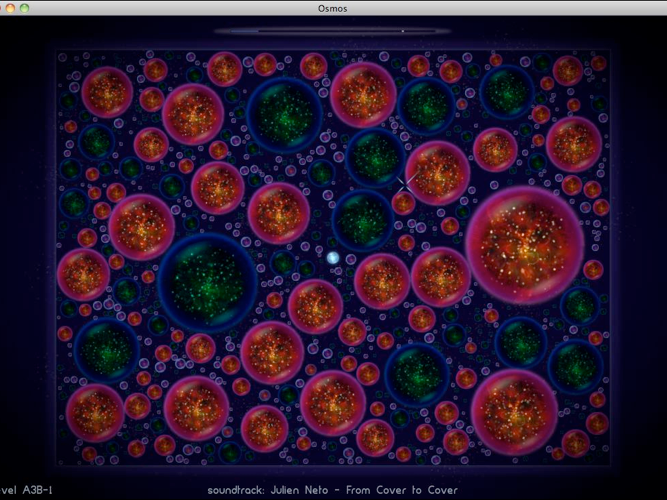667x500 pixels.
Task: Click the red mote in bottom-left corner
Action: pyautogui.click(x=96, y=413)
